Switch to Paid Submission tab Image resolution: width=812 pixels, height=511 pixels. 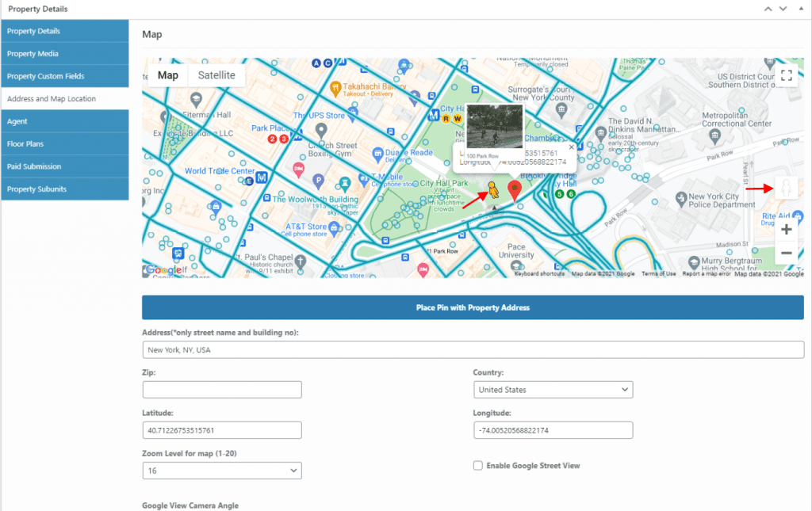(x=65, y=166)
